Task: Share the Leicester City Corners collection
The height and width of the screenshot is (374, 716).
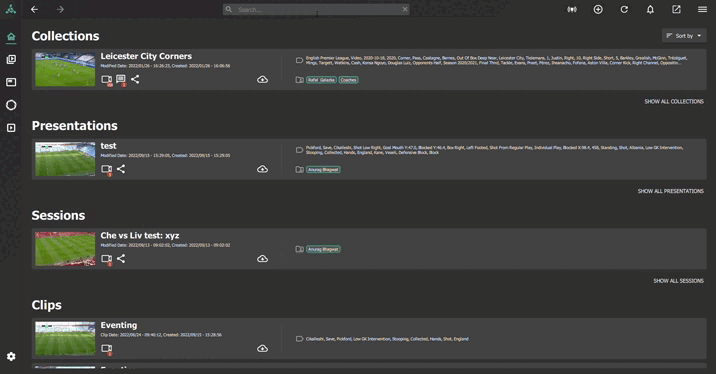Action: [x=135, y=79]
